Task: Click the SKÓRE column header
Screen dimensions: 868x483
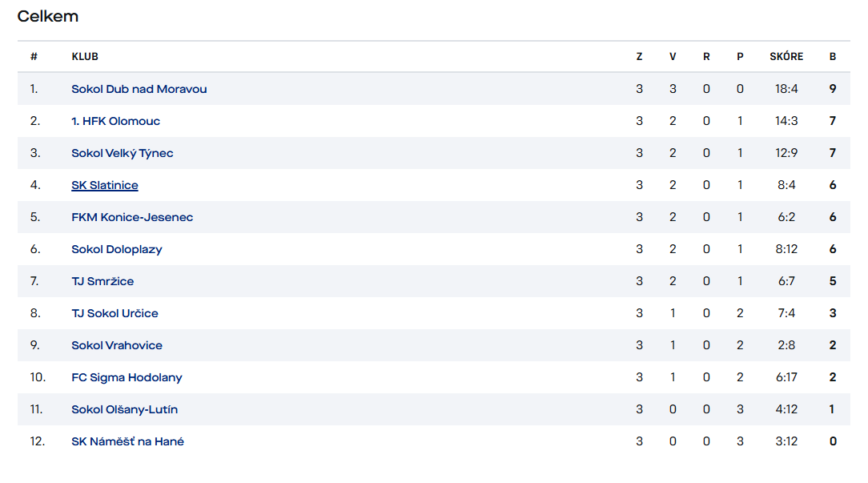Action: click(x=786, y=57)
